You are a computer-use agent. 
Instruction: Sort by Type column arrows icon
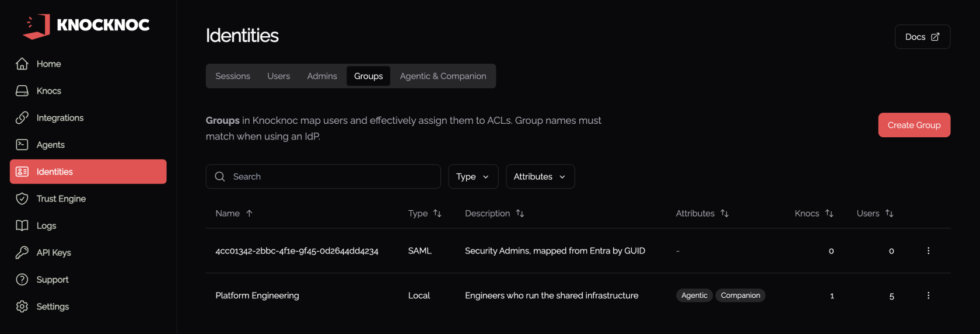pyautogui.click(x=437, y=213)
